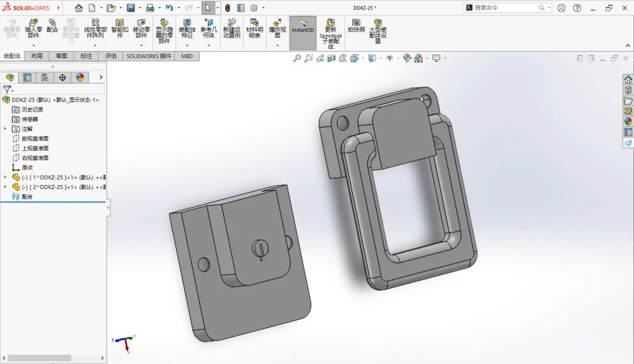Open Edit Appearance color ball icon
The height and width of the screenshot is (364, 634).
pyautogui.click(x=407, y=58)
